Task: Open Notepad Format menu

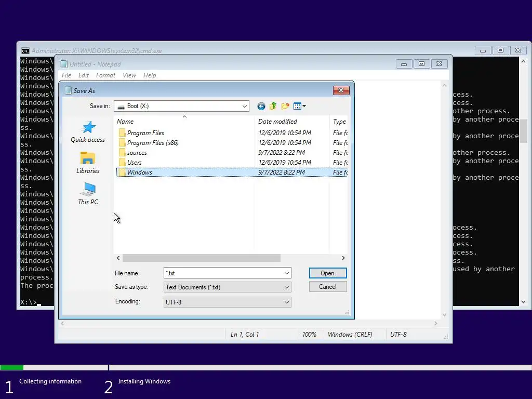Action: (x=105, y=75)
